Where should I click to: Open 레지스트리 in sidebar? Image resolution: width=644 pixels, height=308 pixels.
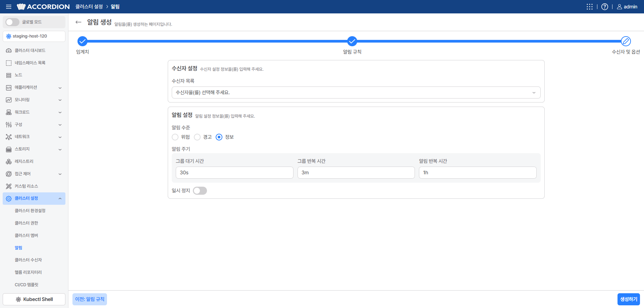34,162
